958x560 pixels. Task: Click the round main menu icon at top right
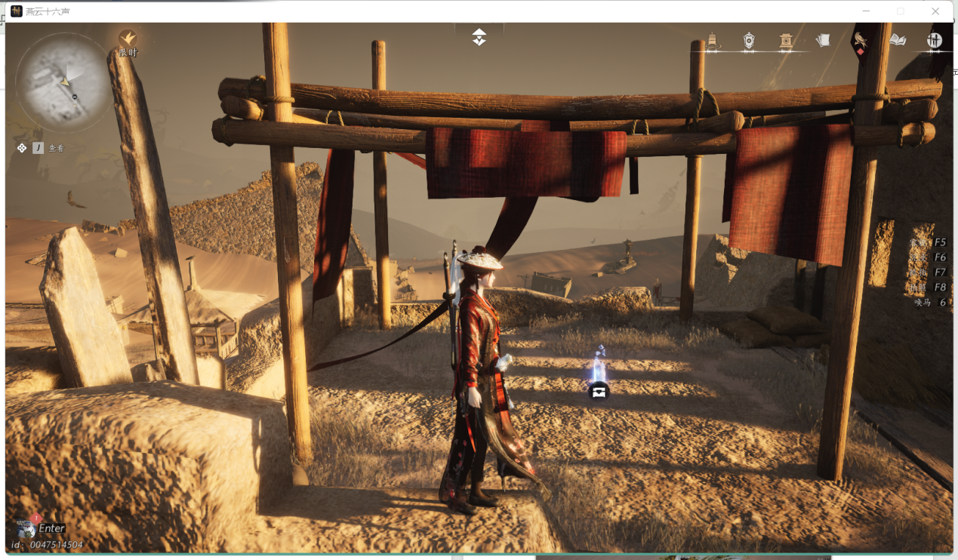pos(935,41)
